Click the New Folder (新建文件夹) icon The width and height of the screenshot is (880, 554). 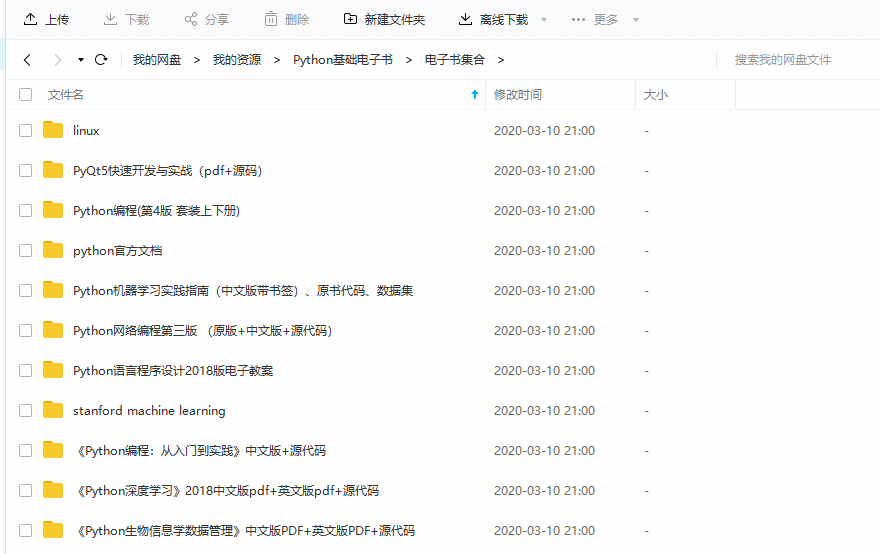point(350,20)
